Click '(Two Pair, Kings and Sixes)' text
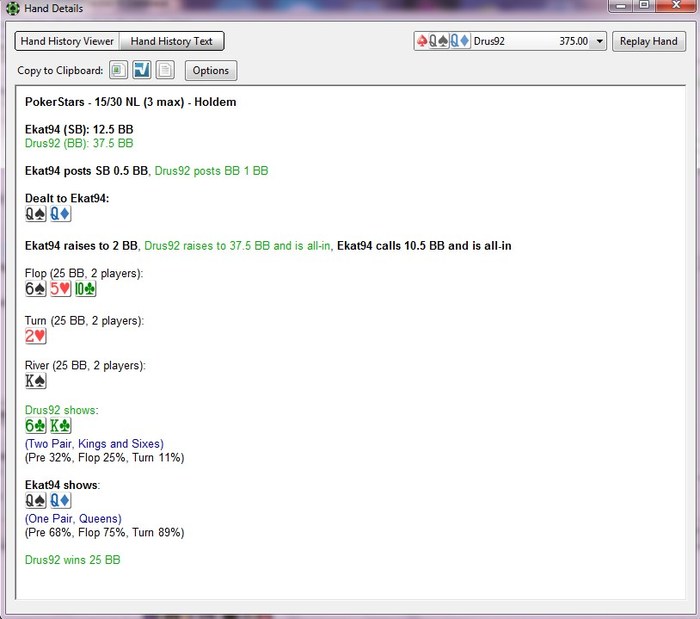The image size is (700, 619). click(x=94, y=444)
